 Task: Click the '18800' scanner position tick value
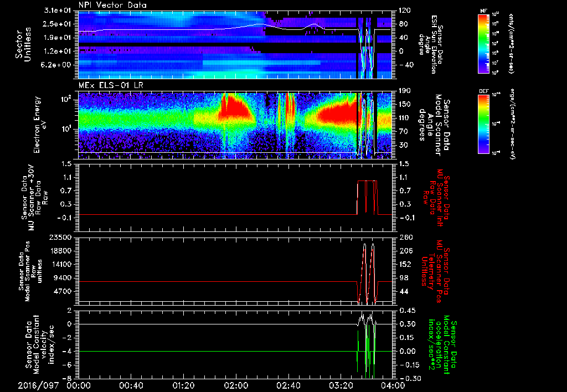[x=61, y=251]
